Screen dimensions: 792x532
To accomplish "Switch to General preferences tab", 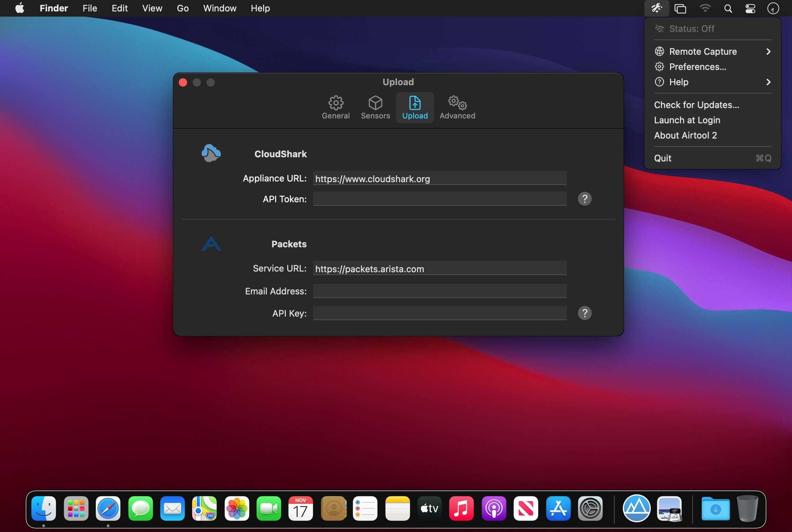I will 335,107.
